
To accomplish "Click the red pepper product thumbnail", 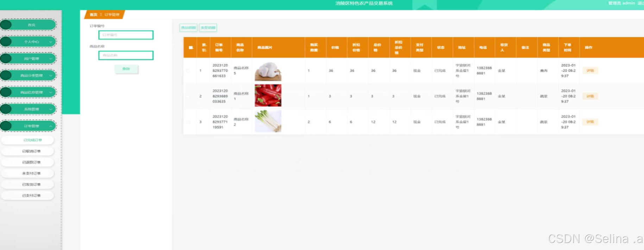I will (268, 96).
